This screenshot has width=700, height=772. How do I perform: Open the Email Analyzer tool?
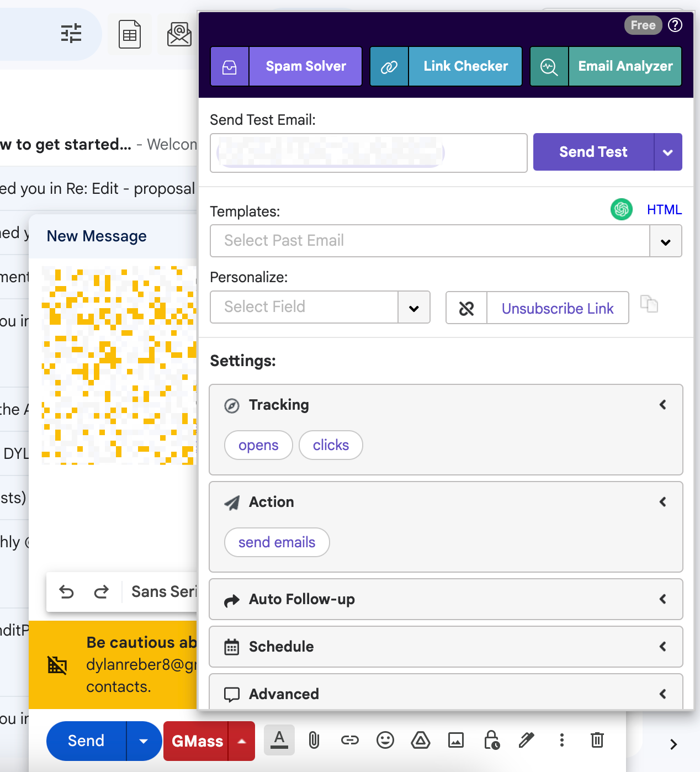[x=625, y=67]
